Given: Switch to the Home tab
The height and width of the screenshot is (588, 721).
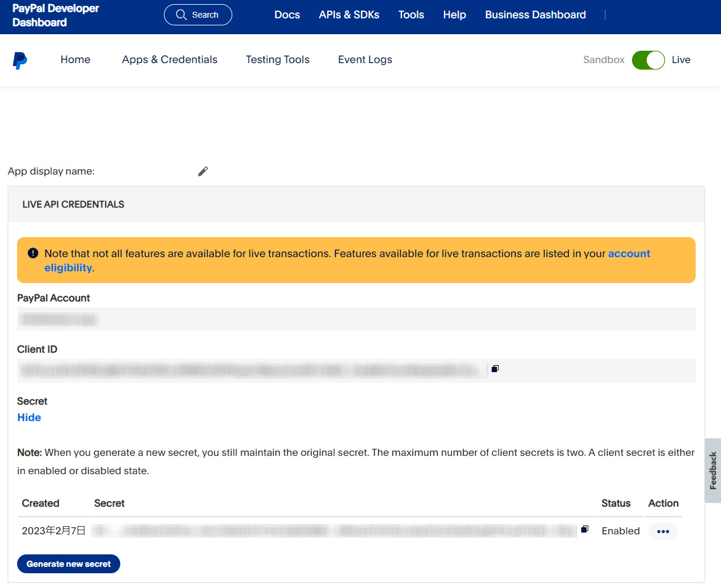Looking at the screenshot, I should (75, 60).
